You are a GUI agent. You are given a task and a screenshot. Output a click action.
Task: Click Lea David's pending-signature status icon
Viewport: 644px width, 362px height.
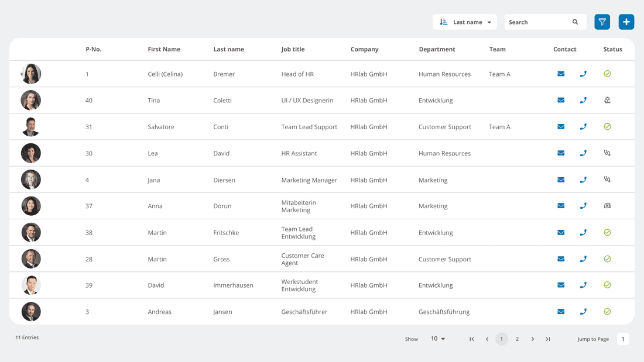pyautogui.click(x=607, y=153)
